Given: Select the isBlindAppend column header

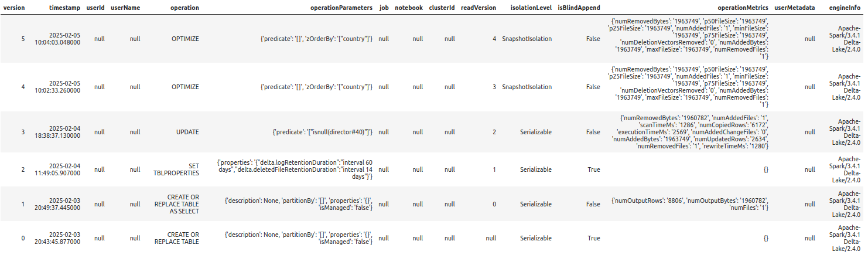Looking at the screenshot, I should (579, 8).
